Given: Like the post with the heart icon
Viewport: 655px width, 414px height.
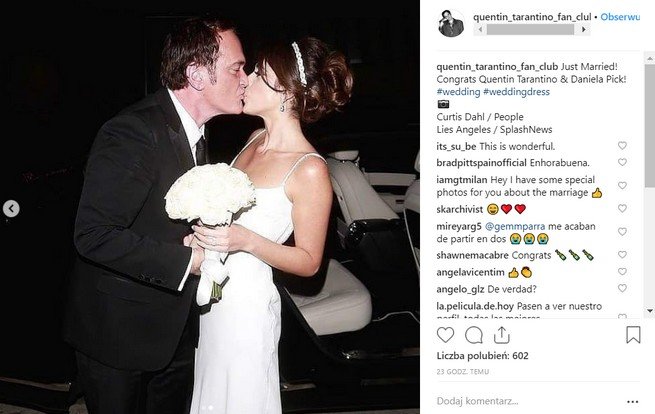Looking at the screenshot, I should pos(445,335).
